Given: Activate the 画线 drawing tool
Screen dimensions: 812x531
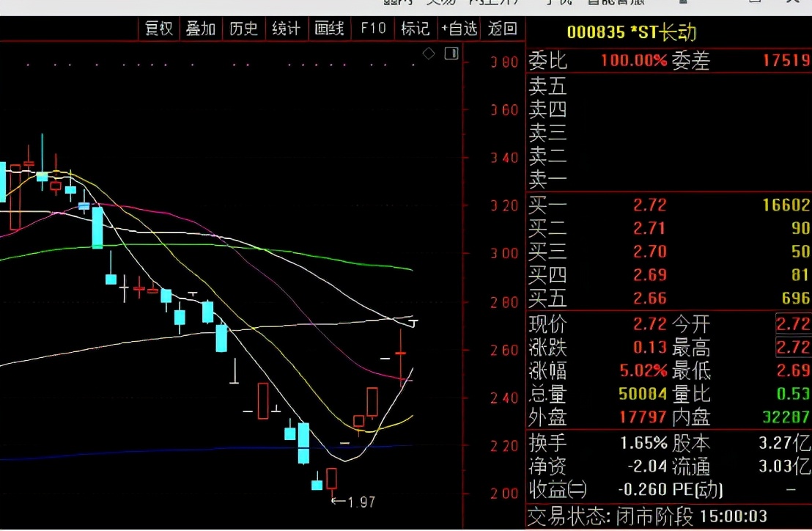Looking at the screenshot, I should pos(329,29).
